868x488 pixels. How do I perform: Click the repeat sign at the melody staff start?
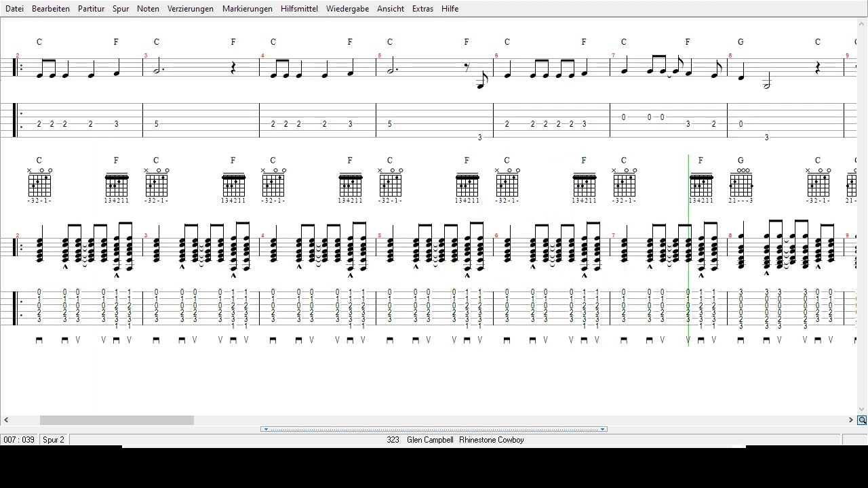click(x=18, y=68)
